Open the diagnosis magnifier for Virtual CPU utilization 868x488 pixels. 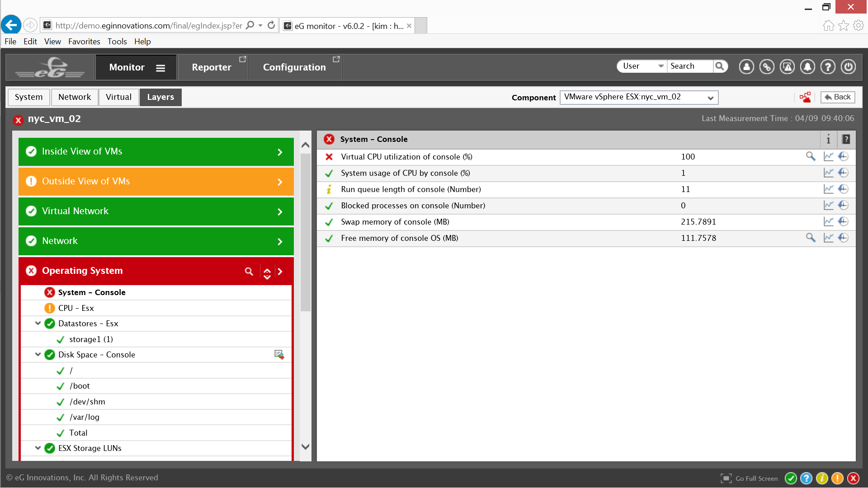point(811,156)
